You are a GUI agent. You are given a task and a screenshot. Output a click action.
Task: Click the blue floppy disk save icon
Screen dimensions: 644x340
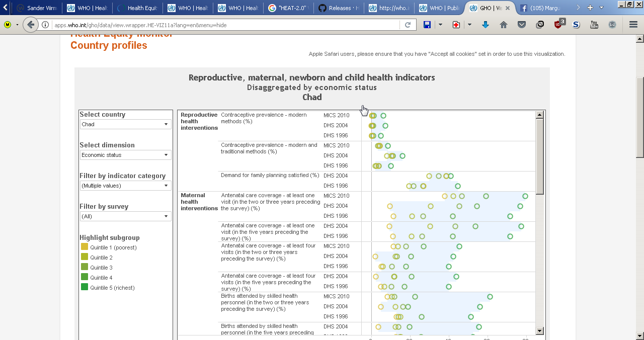(427, 25)
